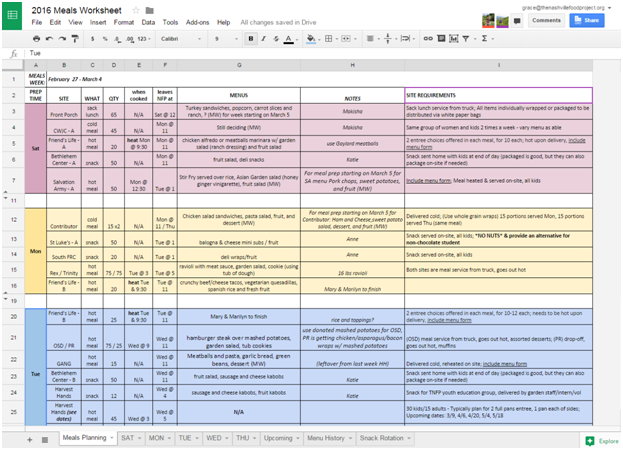
Task: Select column G header
Action: tap(239, 65)
